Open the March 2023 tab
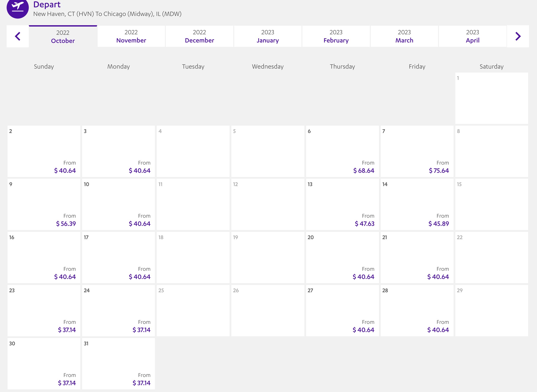The width and height of the screenshot is (537, 392). pos(404,36)
